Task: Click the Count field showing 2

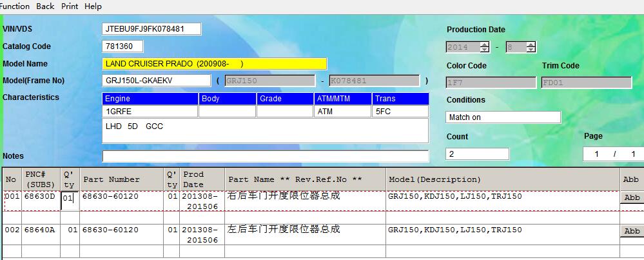Action: tap(477, 154)
